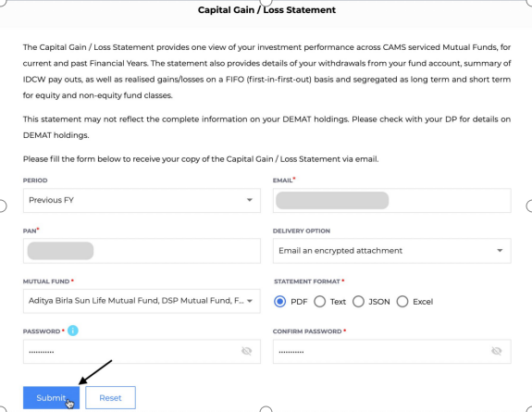Click the password info icon
532x412 pixels.
tap(72, 331)
